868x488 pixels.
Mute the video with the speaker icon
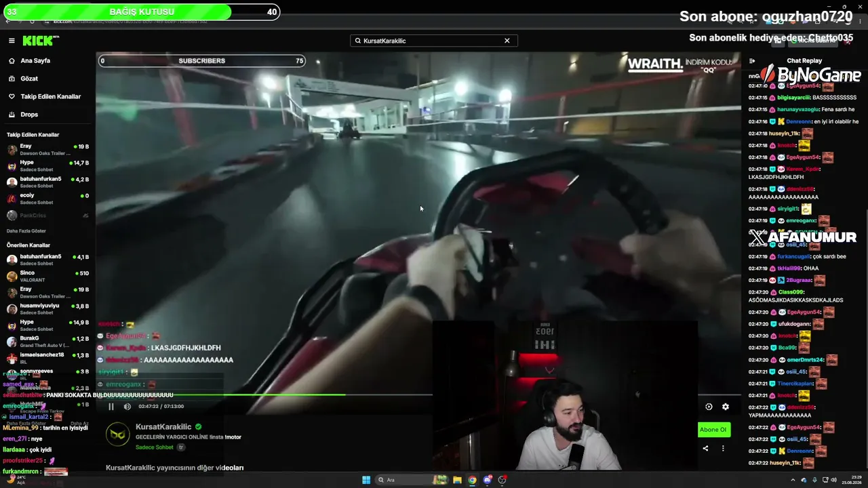tap(127, 407)
